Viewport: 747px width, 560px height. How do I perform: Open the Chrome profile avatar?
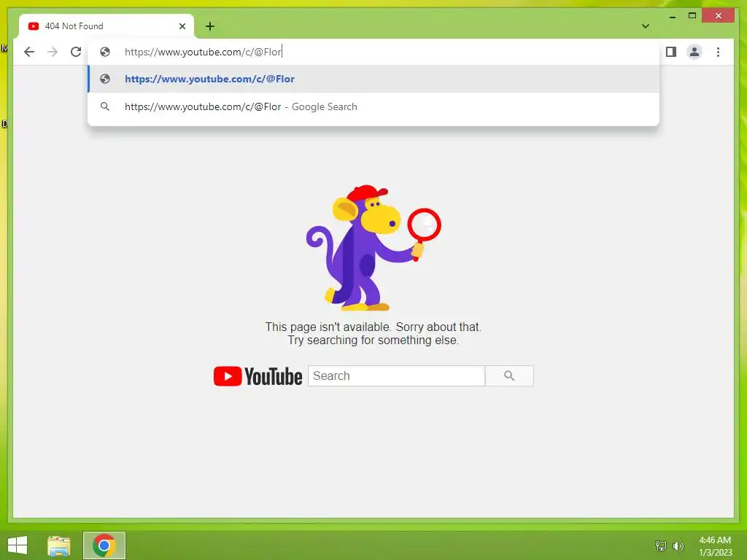point(694,52)
